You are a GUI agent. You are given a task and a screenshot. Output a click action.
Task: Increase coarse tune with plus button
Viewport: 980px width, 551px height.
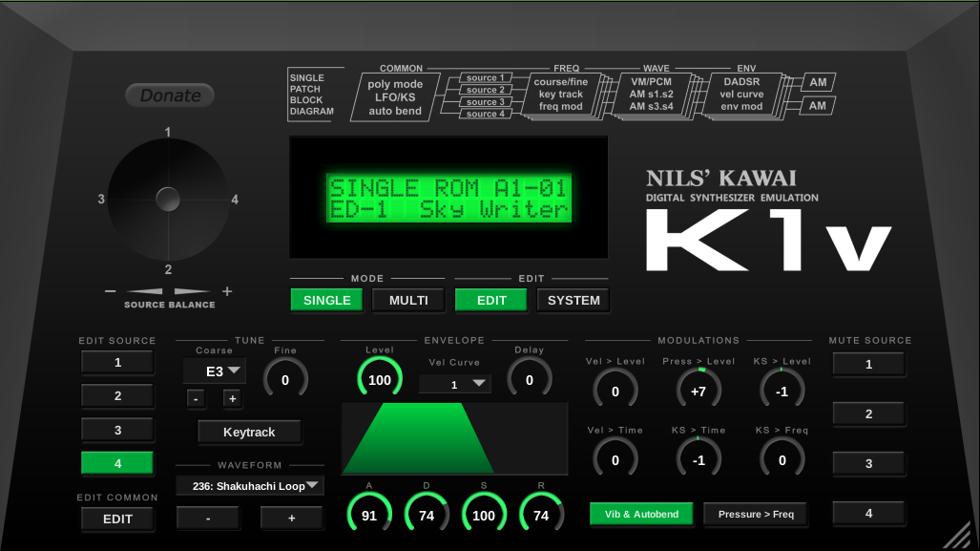tap(233, 398)
